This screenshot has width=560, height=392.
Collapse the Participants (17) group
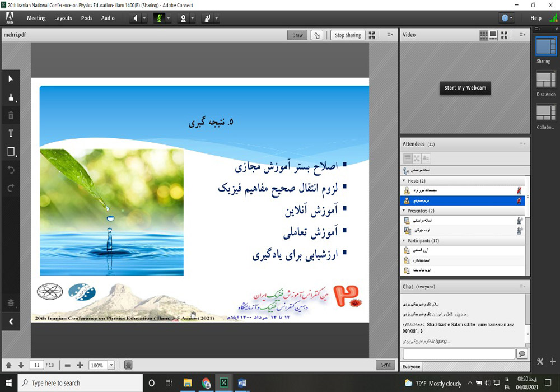pos(404,241)
